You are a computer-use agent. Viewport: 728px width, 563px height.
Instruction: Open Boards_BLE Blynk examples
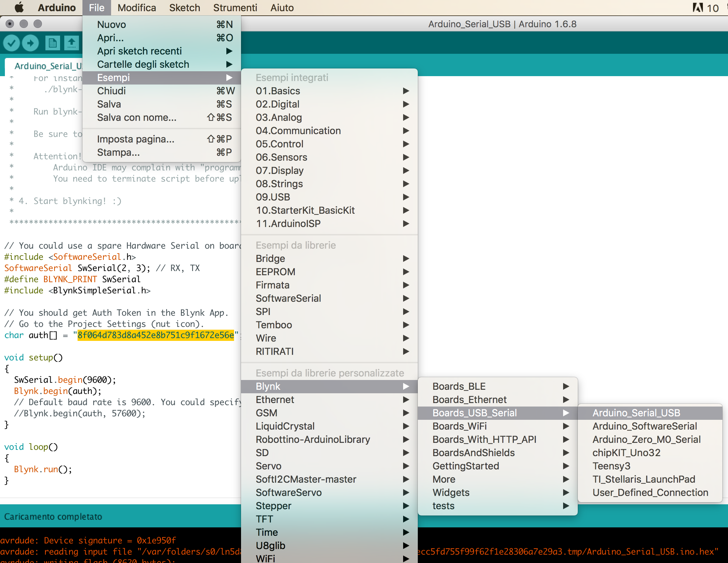498,386
